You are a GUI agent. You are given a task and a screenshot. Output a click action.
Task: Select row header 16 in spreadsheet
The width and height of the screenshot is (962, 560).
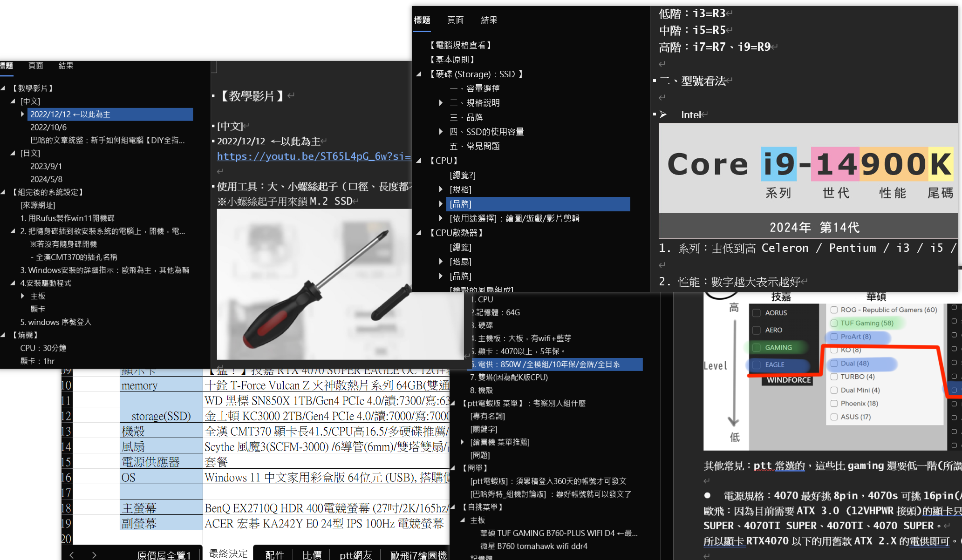67,477
